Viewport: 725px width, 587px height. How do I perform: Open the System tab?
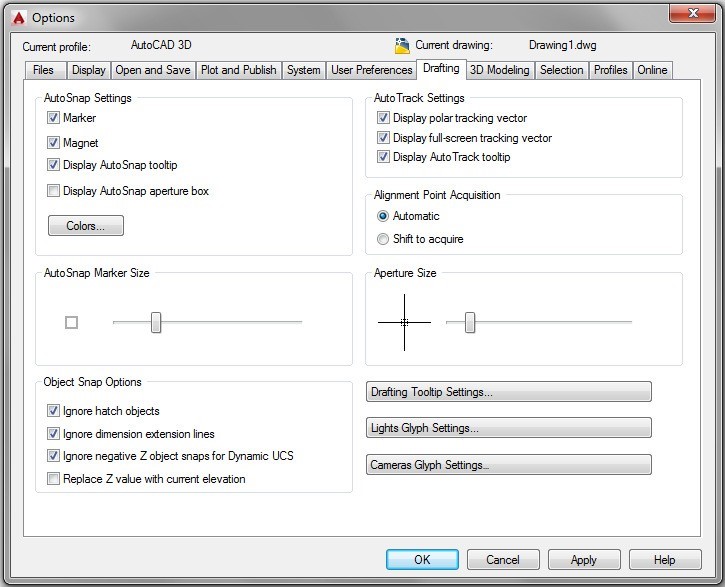click(x=303, y=70)
